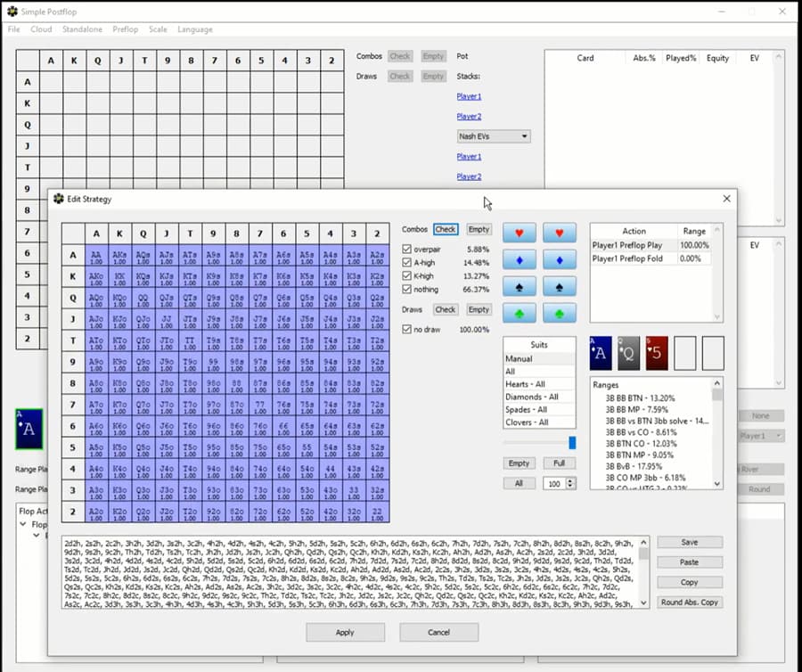Cancel the Edit Strategy dialog
This screenshot has width=802, height=672.
pyautogui.click(x=438, y=632)
